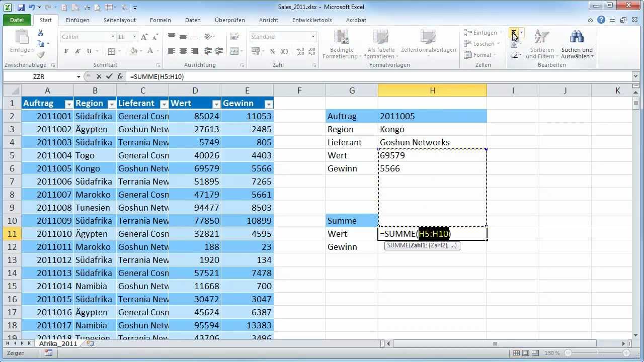Screen dimensions: 644x362
Task: Add decimal places icon
Action: (300, 51)
